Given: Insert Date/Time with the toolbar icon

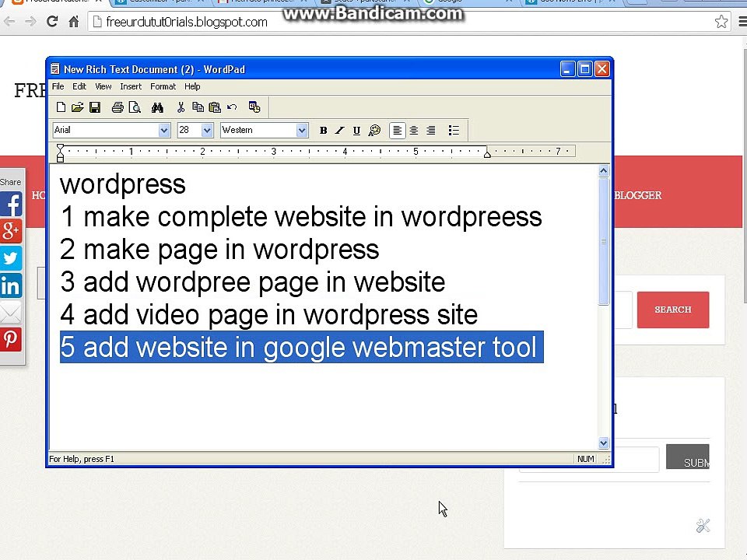Looking at the screenshot, I should 254,107.
